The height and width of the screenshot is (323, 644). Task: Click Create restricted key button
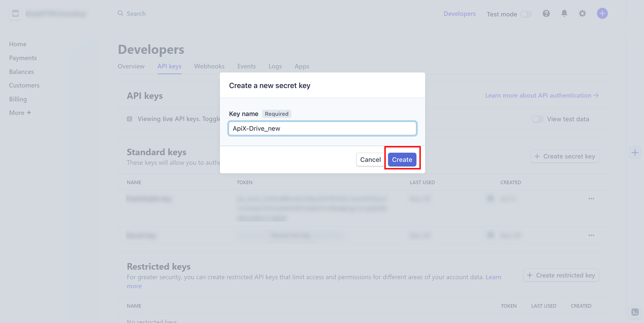(561, 275)
